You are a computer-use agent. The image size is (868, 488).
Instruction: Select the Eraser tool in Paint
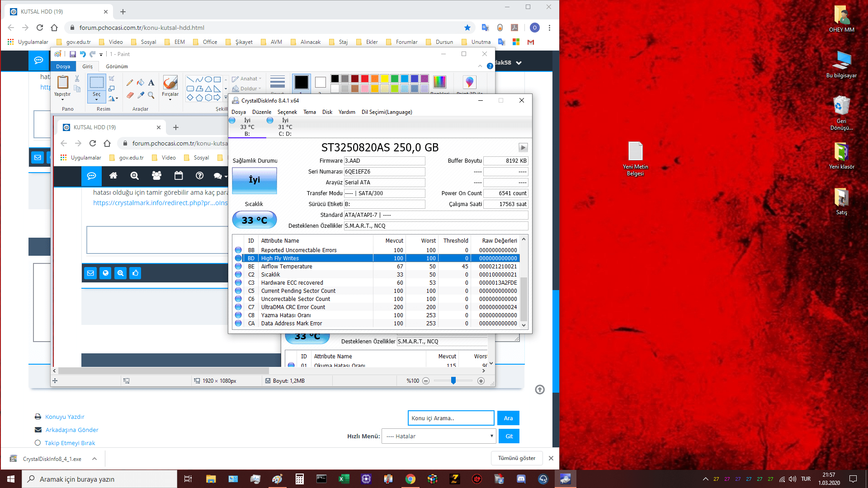pos(130,95)
